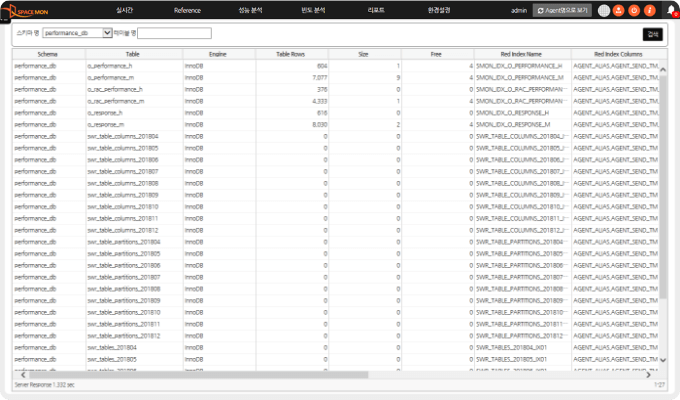Focus the table name input field
The height and width of the screenshot is (400, 680).
pos(174,33)
